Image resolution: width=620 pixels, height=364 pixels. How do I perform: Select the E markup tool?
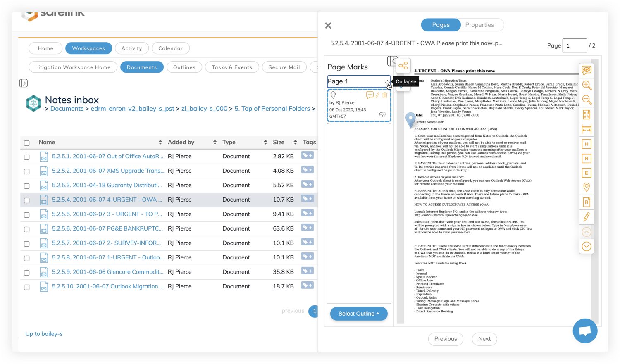[x=587, y=173]
